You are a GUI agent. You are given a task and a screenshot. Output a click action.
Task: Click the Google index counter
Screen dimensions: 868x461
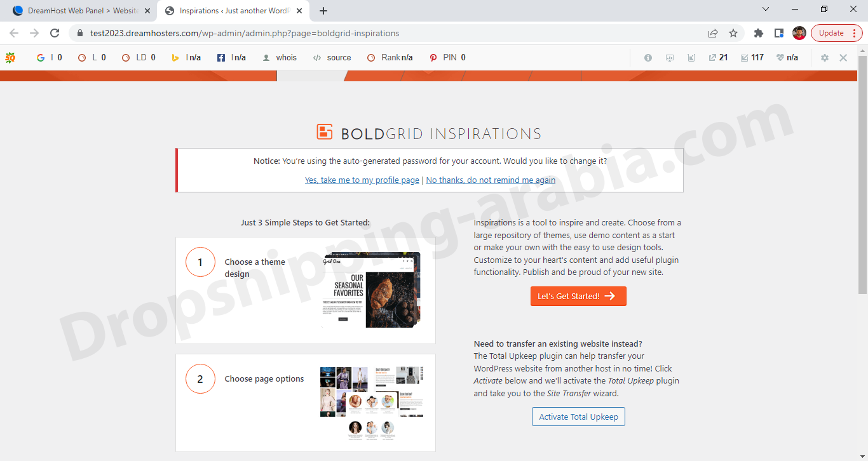pos(49,58)
